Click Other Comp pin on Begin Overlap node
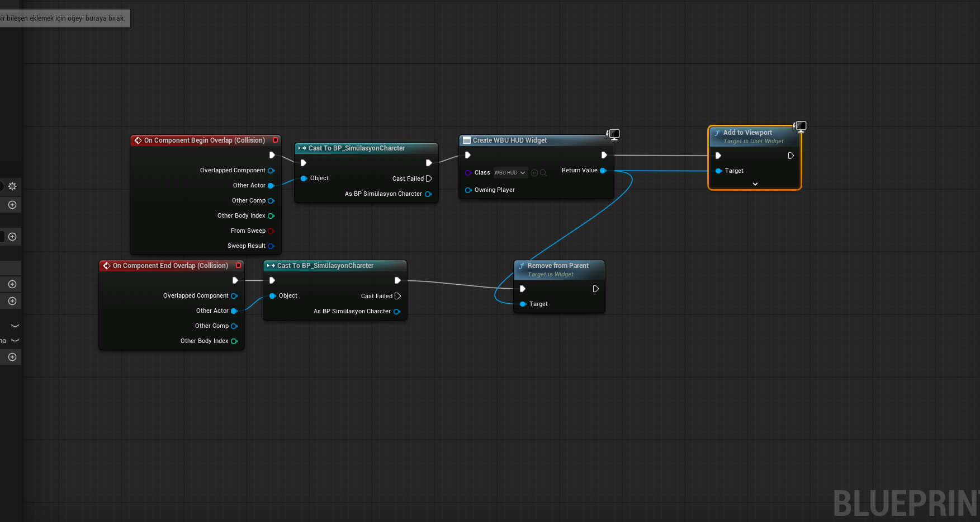This screenshot has width=980, height=522. click(271, 201)
